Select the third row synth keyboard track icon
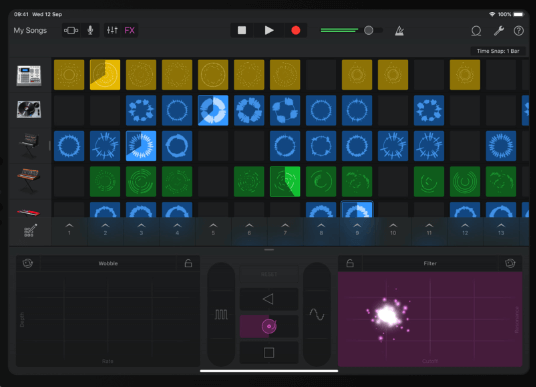This screenshot has width=536, height=387. click(x=29, y=145)
